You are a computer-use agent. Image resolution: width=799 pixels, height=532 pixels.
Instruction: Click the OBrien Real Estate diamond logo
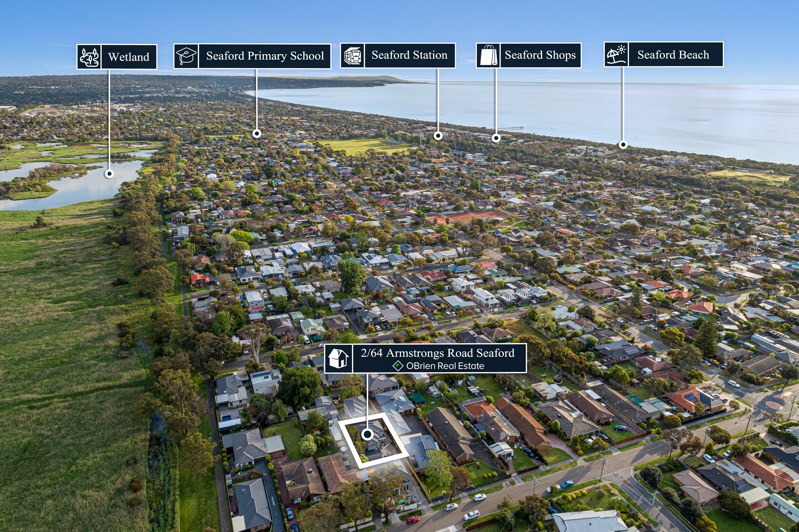point(398,366)
